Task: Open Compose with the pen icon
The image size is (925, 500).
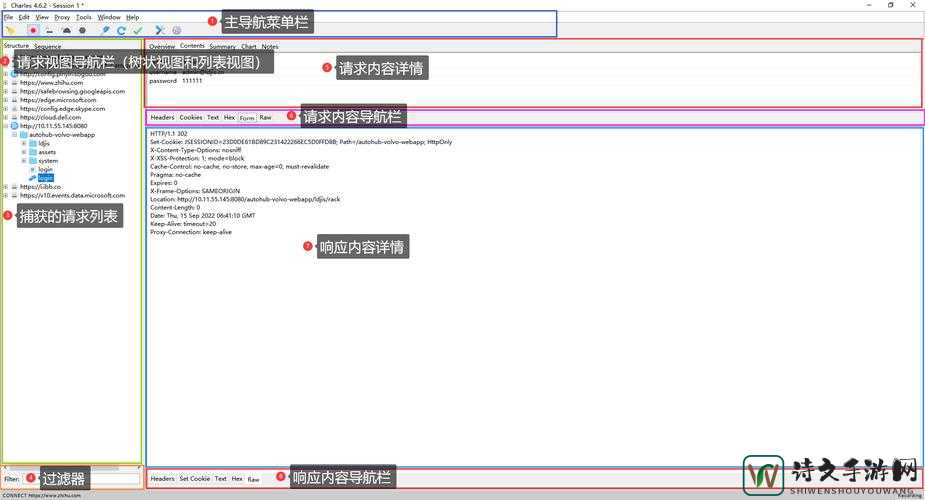Action: pos(105,30)
